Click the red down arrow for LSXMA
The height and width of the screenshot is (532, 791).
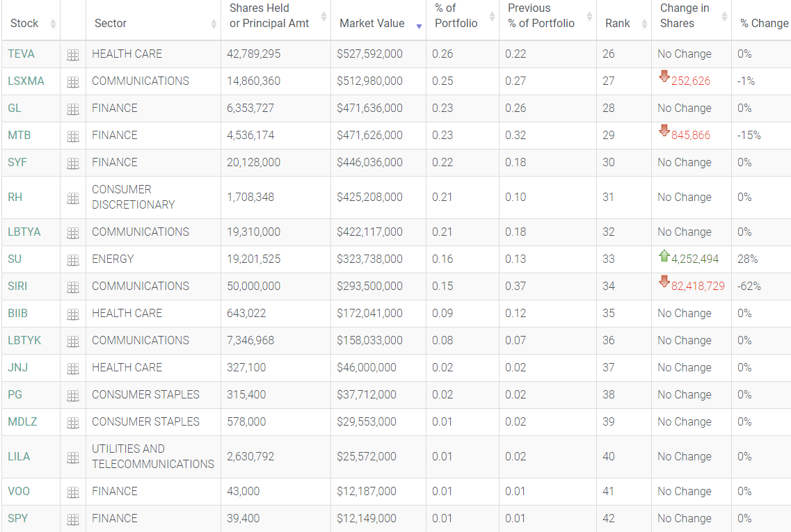[664, 76]
